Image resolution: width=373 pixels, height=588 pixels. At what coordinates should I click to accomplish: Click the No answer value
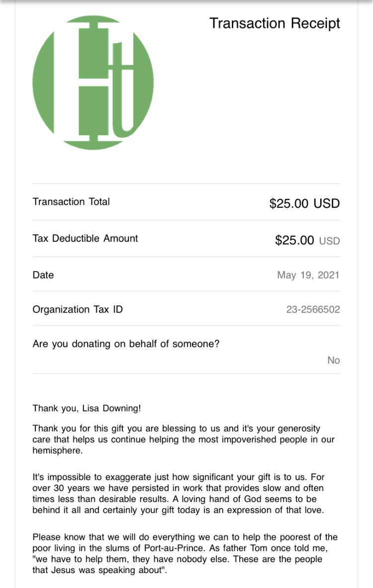pyautogui.click(x=333, y=360)
